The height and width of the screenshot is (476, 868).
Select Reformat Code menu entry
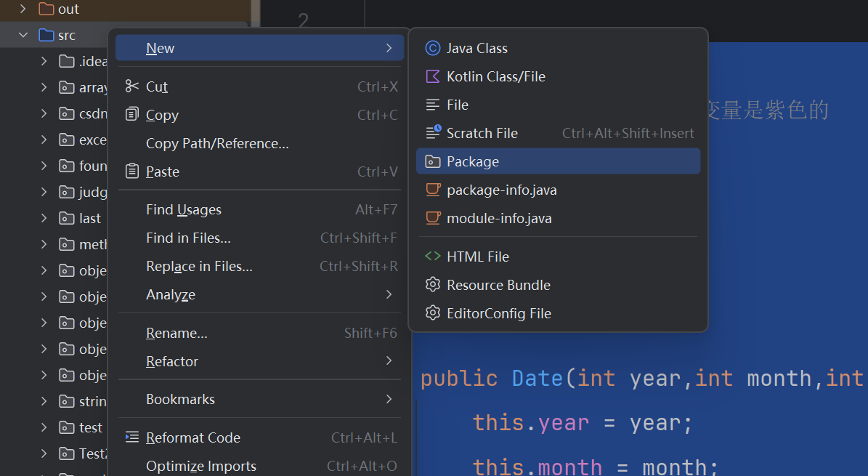pyautogui.click(x=259, y=437)
